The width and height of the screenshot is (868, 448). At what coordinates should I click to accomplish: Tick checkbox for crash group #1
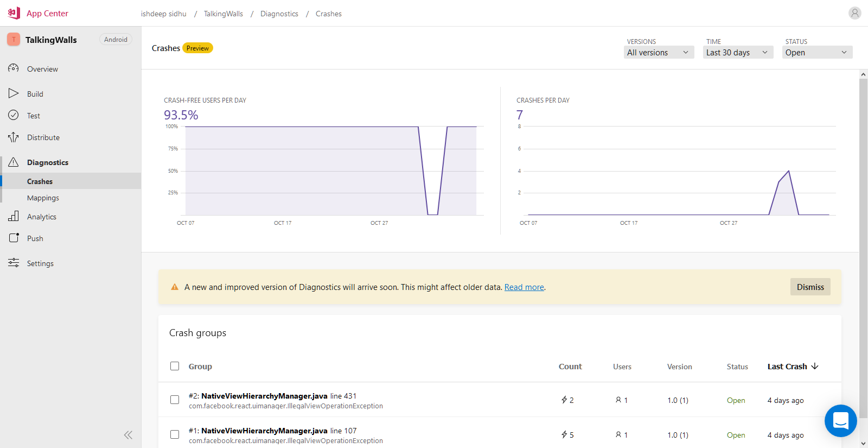tap(175, 434)
